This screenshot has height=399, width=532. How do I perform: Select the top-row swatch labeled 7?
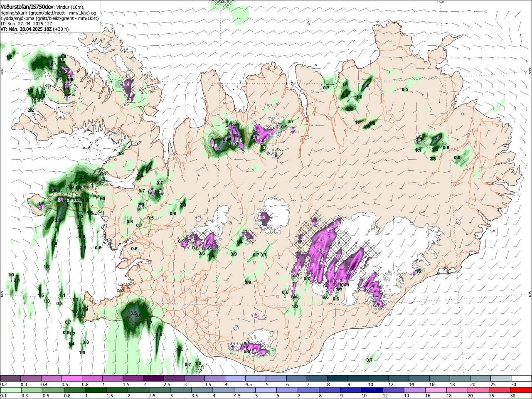coord(316,378)
